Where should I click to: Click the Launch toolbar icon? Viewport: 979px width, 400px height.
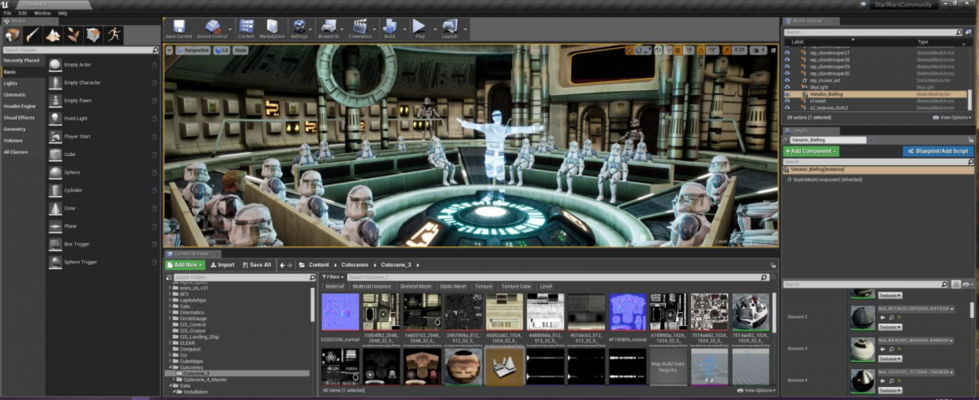pos(450,29)
